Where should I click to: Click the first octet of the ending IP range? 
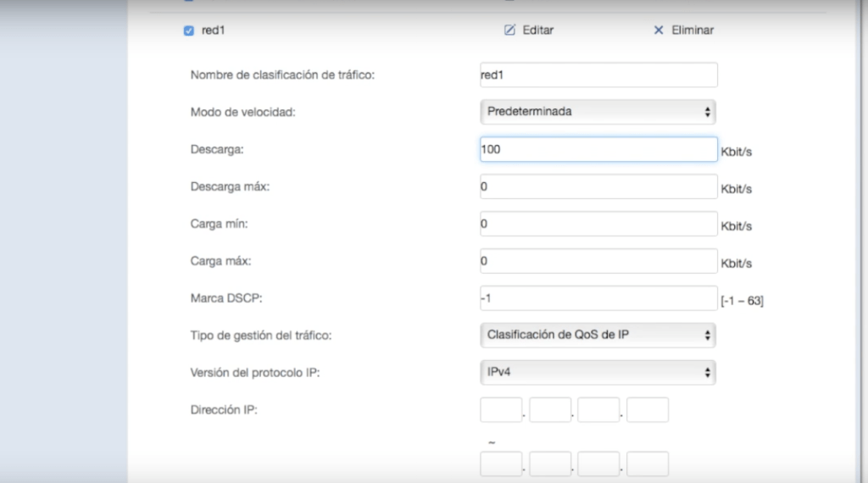pos(501,464)
